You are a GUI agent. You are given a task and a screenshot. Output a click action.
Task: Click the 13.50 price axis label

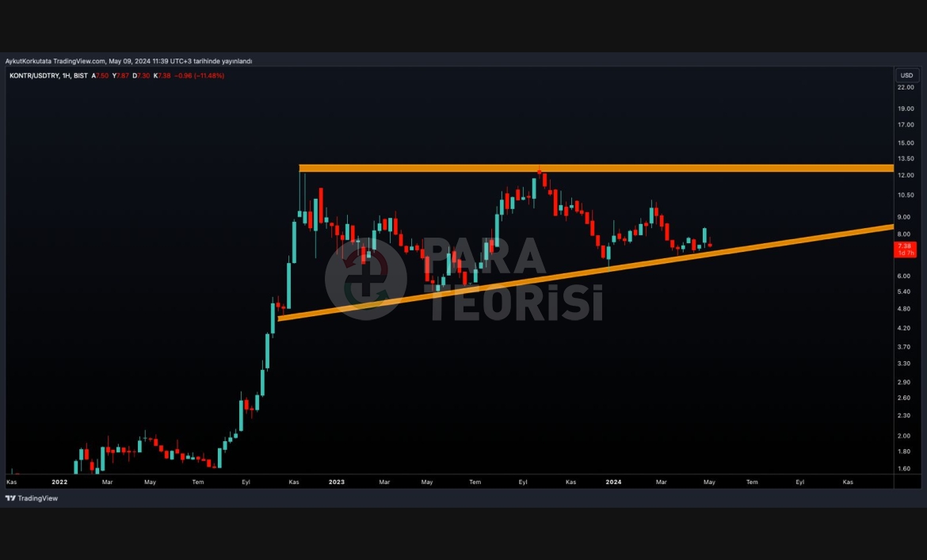click(x=906, y=158)
